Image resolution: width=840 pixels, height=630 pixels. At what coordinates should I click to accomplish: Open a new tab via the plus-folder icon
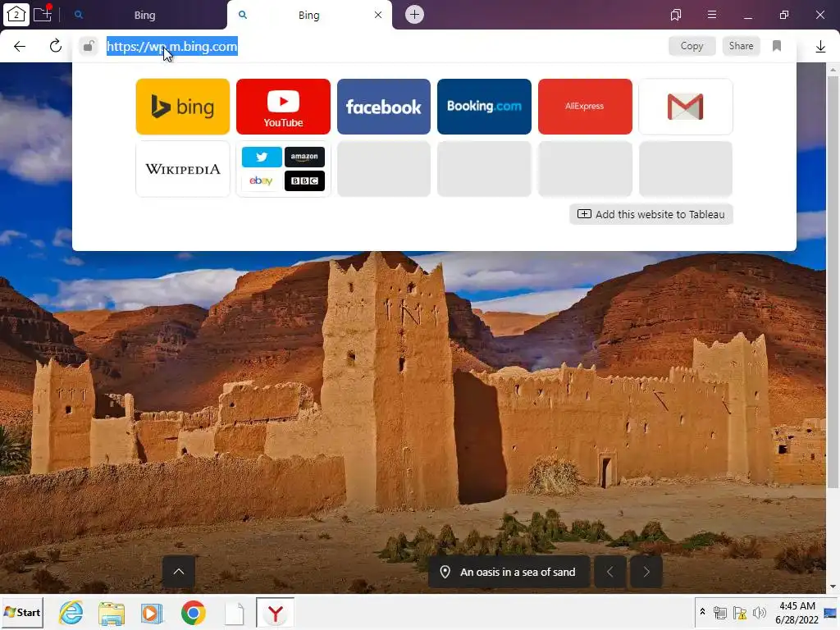pos(43,14)
